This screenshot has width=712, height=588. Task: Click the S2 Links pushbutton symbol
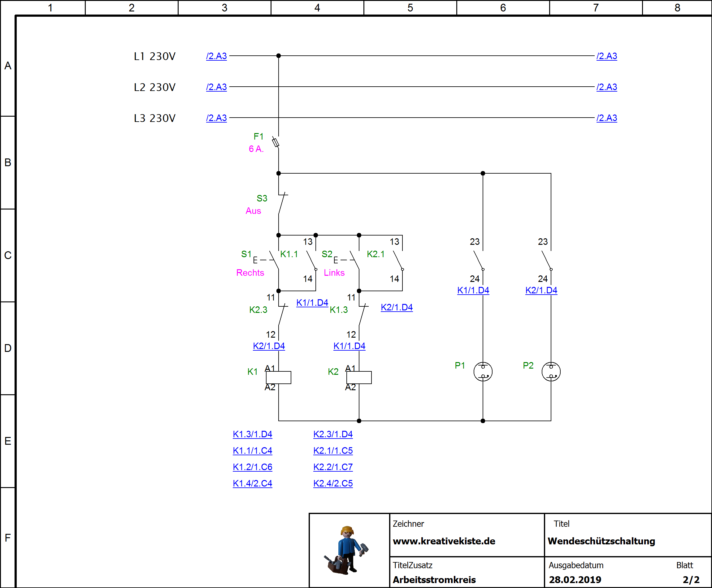pos(354,260)
